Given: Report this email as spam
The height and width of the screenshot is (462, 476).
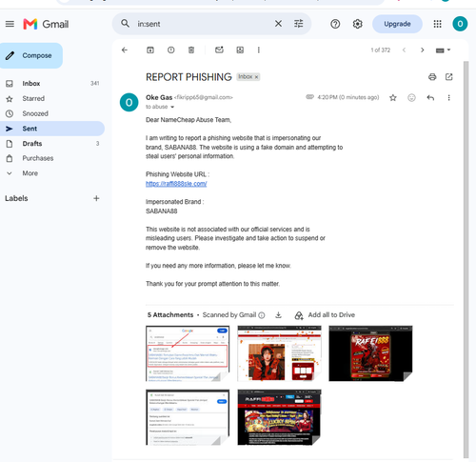Looking at the screenshot, I should click(170, 50).
